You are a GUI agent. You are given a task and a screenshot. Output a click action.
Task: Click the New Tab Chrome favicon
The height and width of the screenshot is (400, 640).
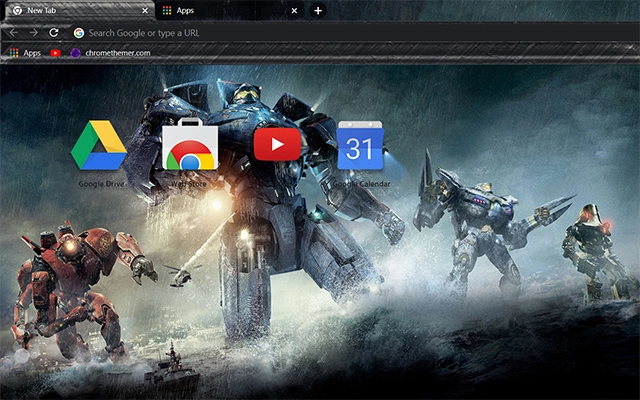coord(18,11)
